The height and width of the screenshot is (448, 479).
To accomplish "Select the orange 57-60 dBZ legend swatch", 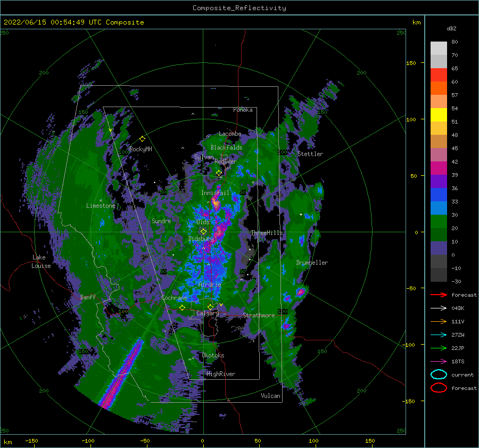I will point(439,88).
